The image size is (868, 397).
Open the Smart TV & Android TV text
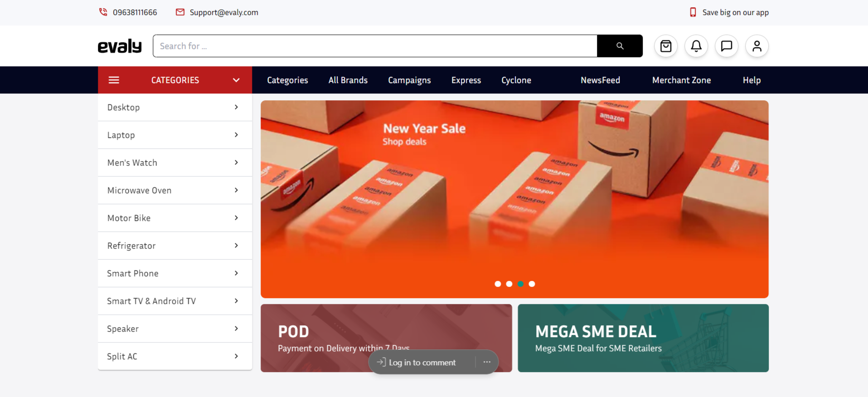(151, 301)
